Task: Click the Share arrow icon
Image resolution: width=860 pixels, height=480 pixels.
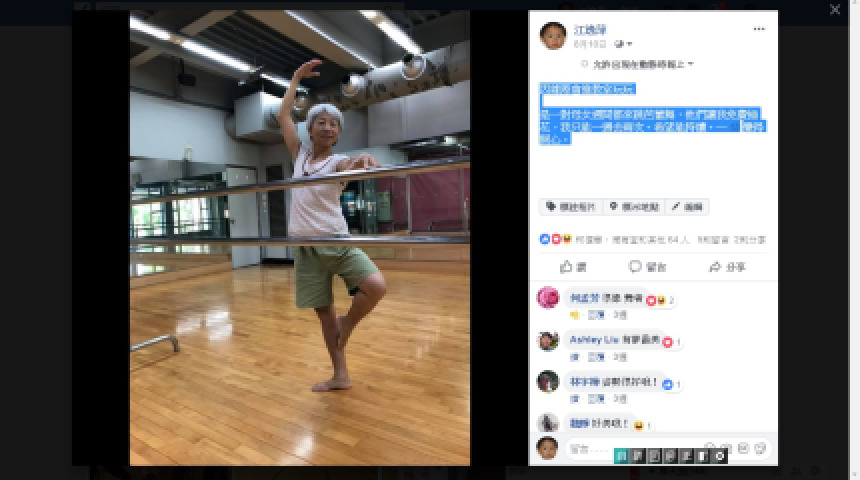Action: click(715, 267)
